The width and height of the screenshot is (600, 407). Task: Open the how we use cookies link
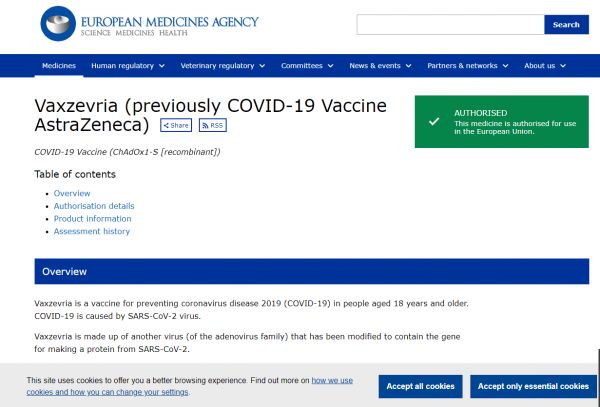click(332, 380)
